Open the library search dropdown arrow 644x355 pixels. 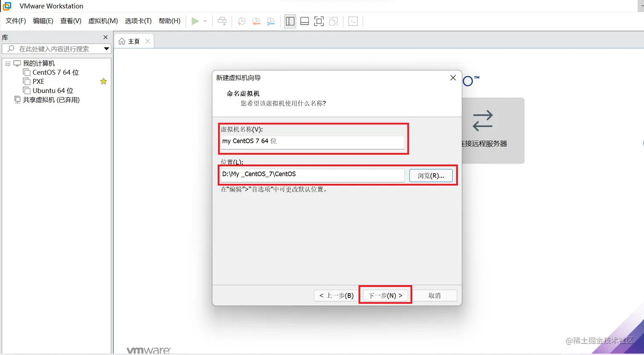(106, 49)
